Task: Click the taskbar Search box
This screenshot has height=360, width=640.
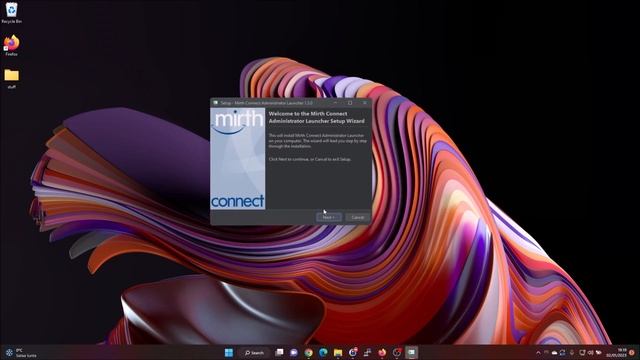Action: click(x=255, y=352)
